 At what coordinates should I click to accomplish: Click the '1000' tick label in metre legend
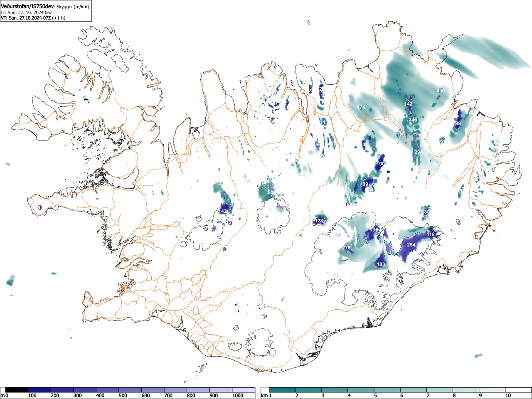pyautogui.click(x=238, y=396)
